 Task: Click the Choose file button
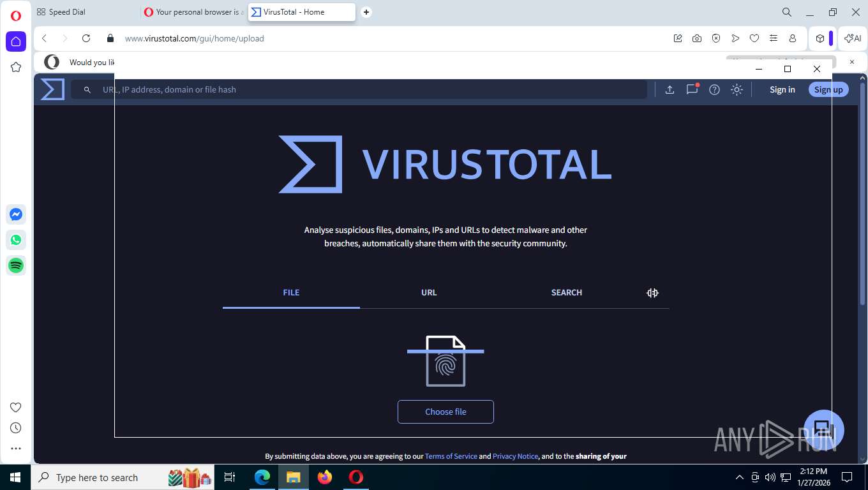point(445,412)
